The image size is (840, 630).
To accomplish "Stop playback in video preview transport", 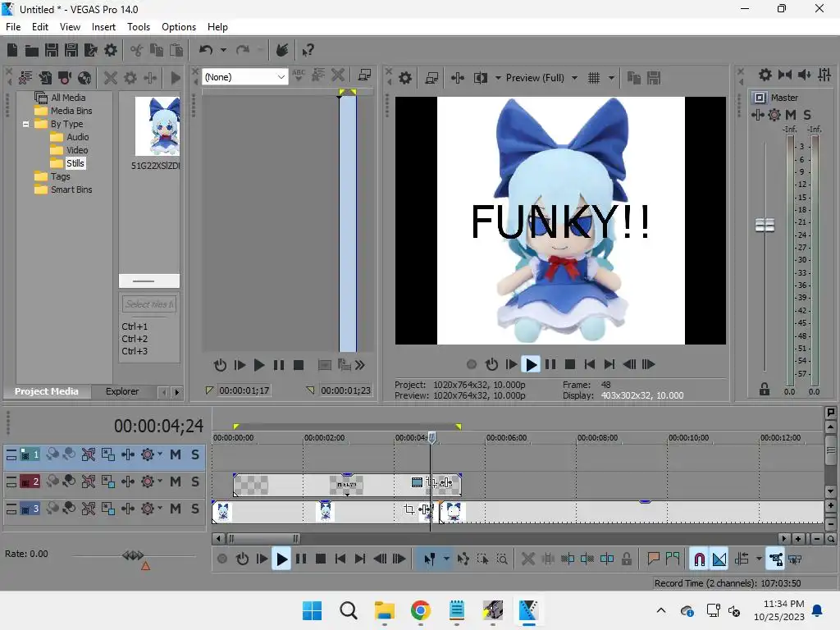I will click(570, 364).
